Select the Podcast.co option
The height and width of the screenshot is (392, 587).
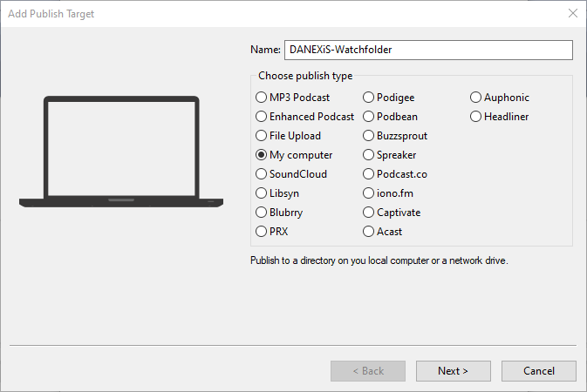pos(369,174)
